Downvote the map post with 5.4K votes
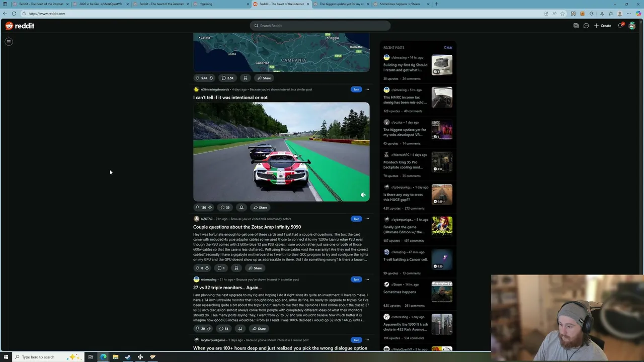Screen dimensions: 644x362 [x=211, y=78]
